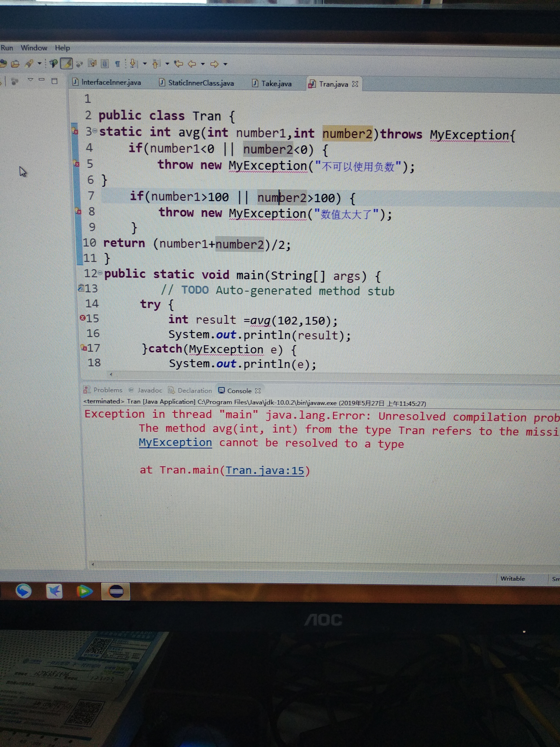This screenshot has width=560, height=747.
Task: Click error marker on line 17
Action: coord(84,347)
